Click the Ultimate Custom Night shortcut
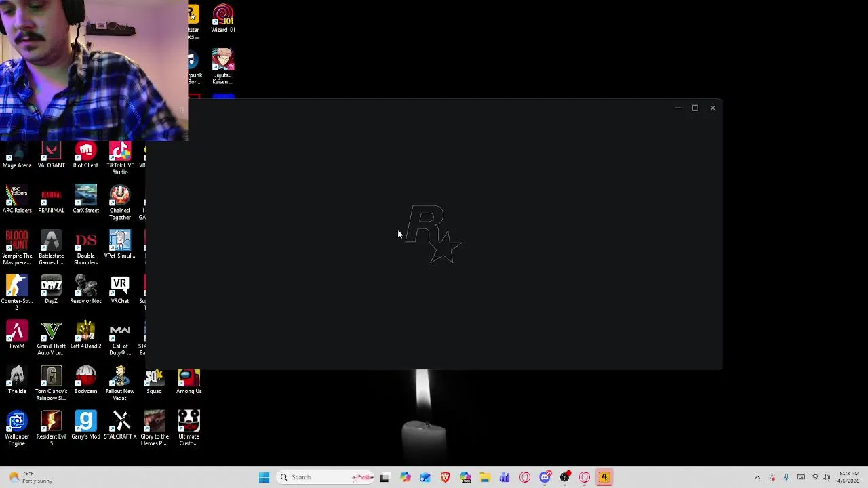The height and width of the screenshot is (488, 868). point(189,429)
